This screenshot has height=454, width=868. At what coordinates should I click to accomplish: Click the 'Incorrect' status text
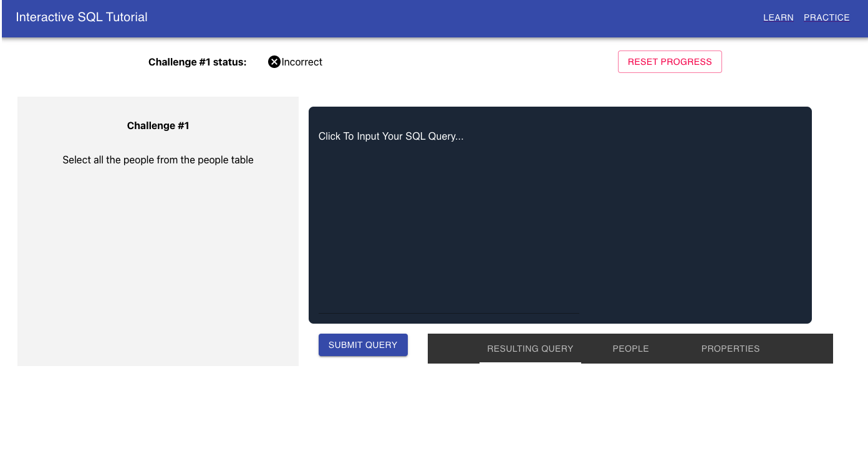302,62
